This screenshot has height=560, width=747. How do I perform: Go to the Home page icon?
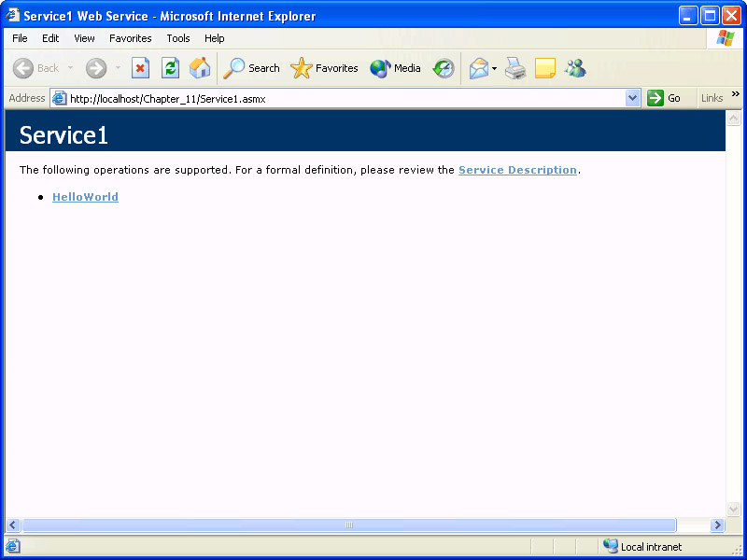200,68
